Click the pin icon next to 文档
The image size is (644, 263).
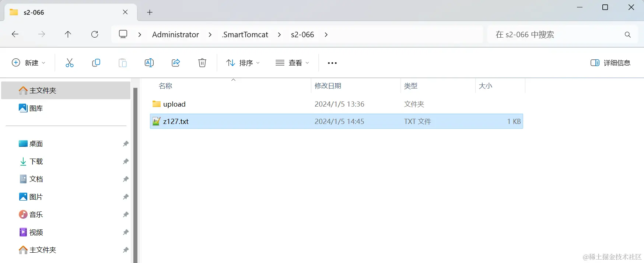tap(126, 179)
